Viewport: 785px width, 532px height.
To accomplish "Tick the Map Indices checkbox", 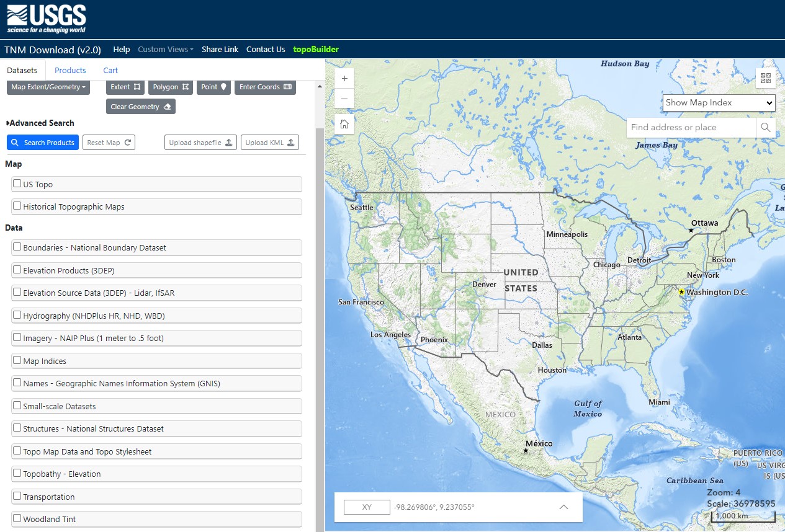I will point(17,360).
